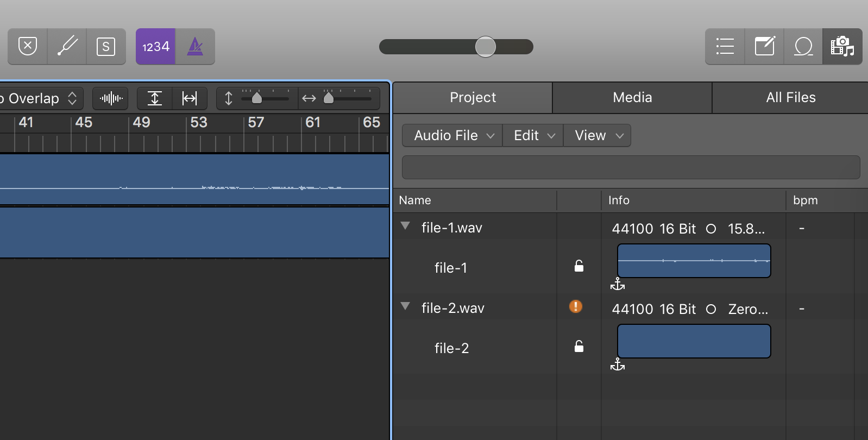Toggle the 1234 count-in button
Screen dimensions: 868x440
pos(155,47)
